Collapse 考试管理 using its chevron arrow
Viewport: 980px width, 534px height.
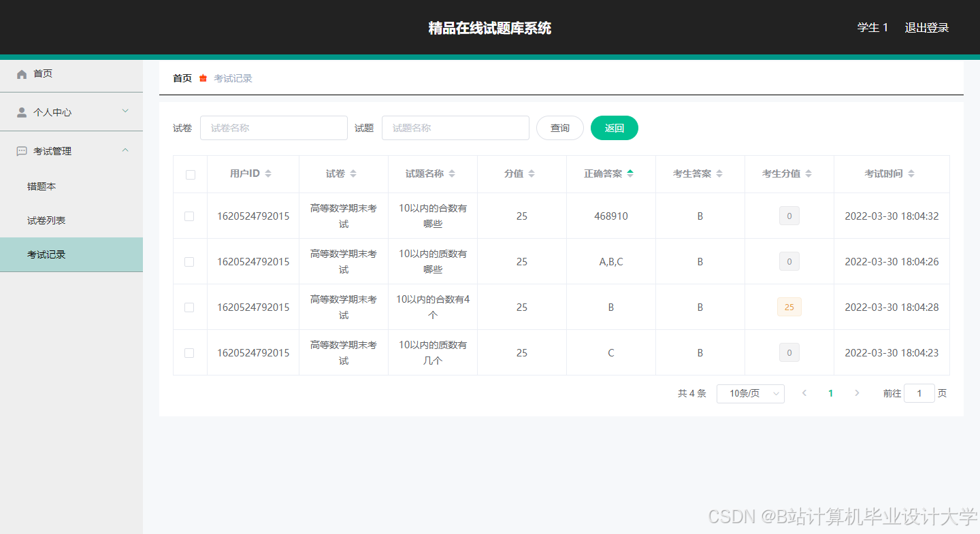coord(125,150)
